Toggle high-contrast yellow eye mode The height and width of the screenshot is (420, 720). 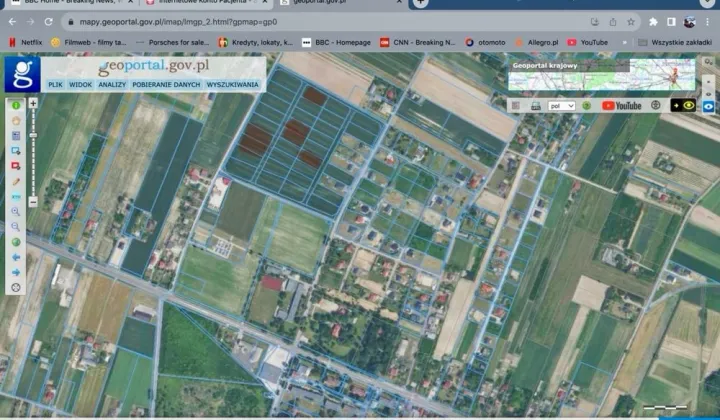(x=683, y=106)
